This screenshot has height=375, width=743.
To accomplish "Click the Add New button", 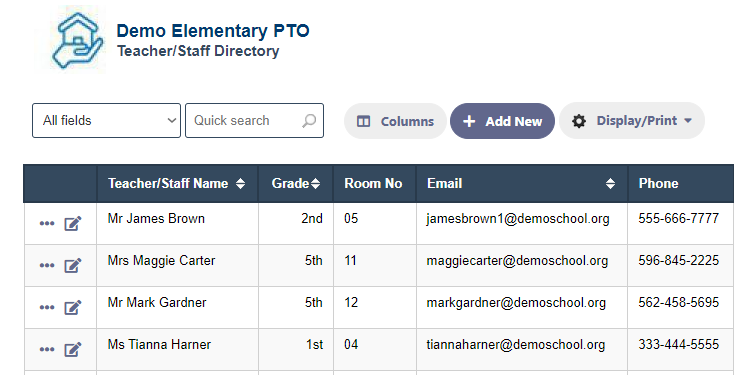I will click(x=502, y=121).
